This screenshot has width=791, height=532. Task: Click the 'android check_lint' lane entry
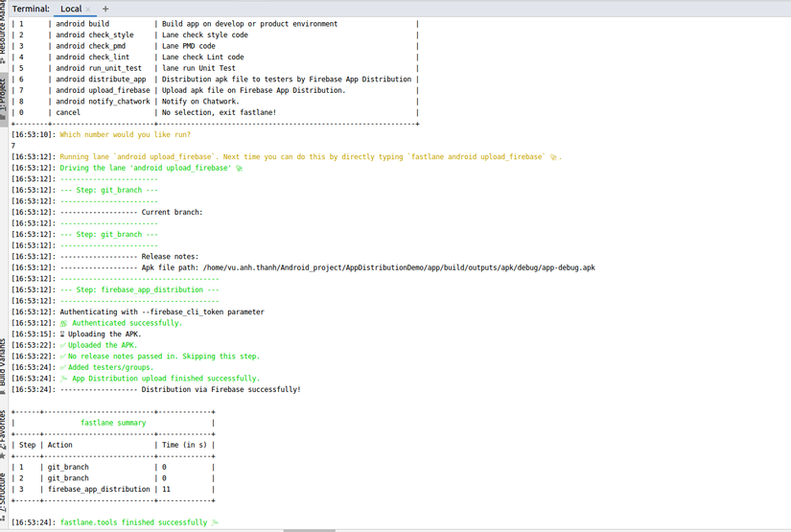coord(92,57)
